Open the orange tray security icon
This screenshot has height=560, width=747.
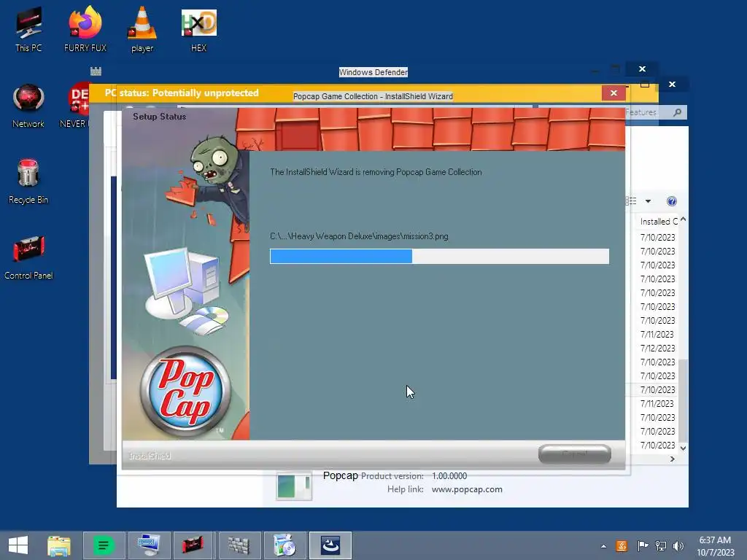(x=622, y=545)
